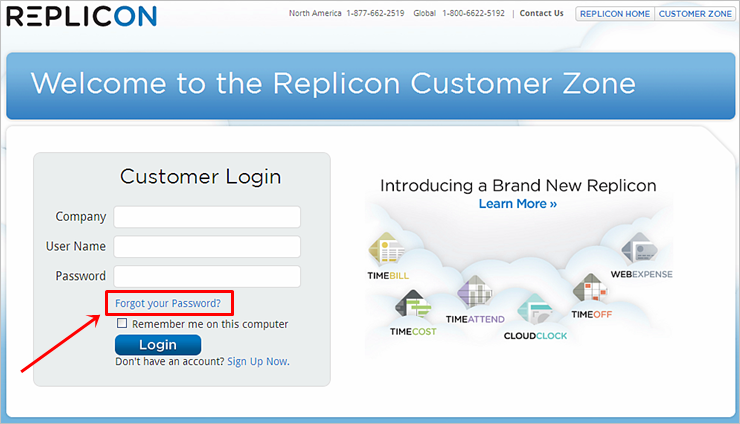Click the blue Login button
The width and height of the screenshot is (740, 424).
pyautogui.click(x=158, y=345)
